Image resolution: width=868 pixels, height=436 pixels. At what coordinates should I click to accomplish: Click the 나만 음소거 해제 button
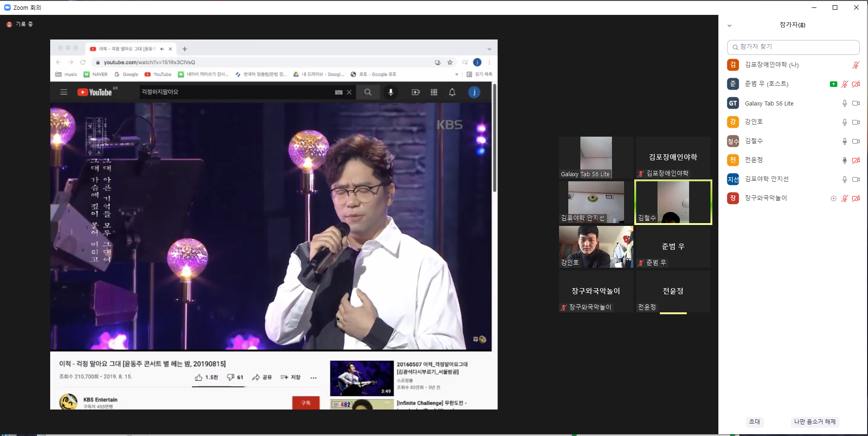click(815, 422)
